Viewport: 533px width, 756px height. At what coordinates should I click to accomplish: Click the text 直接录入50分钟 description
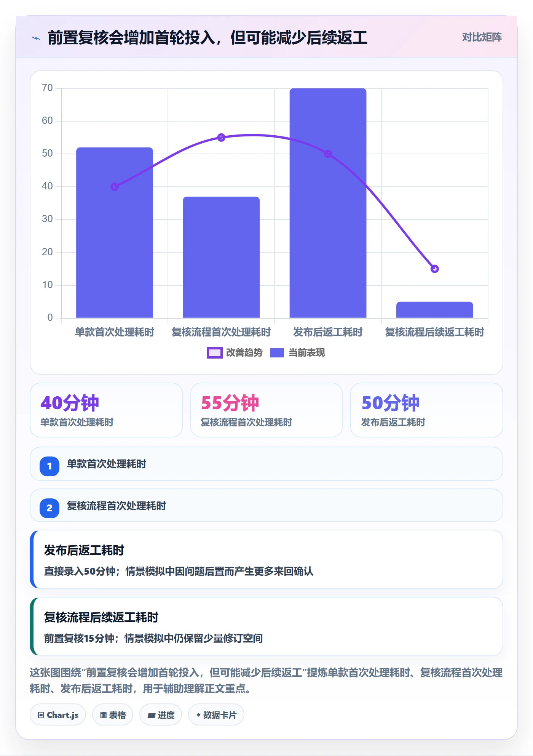(x=179, y=571)
